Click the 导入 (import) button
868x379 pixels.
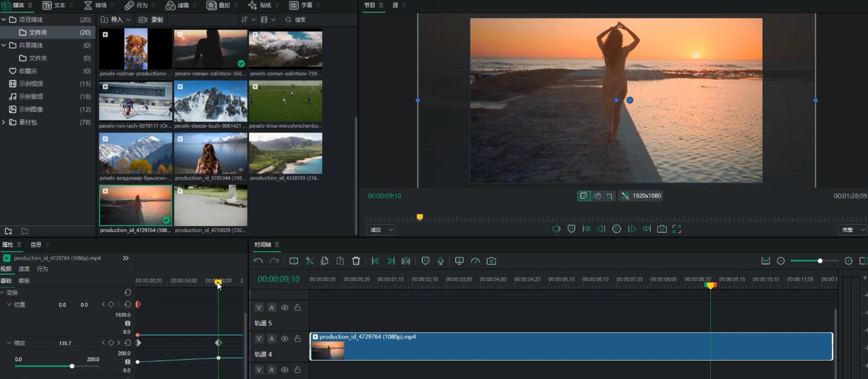[116, 20]
